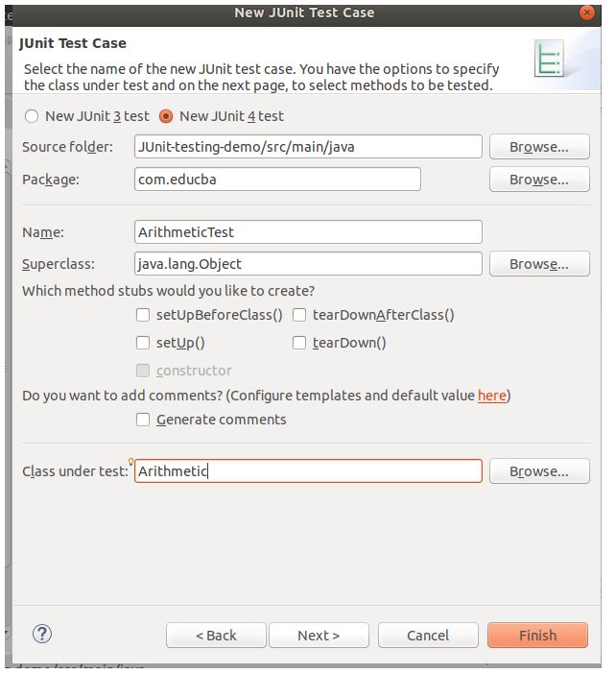Go to the Next wizard page
The image size is (616, 674).
[x=319, y=636]
